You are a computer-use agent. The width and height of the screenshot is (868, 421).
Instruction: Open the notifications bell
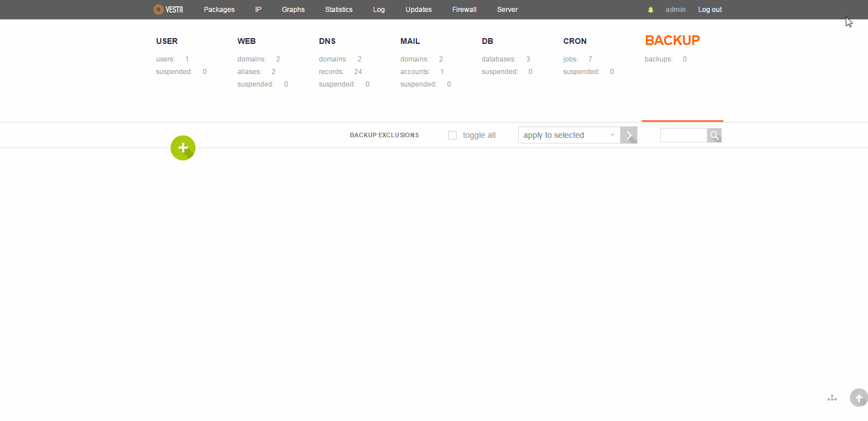tap(650, 10)
